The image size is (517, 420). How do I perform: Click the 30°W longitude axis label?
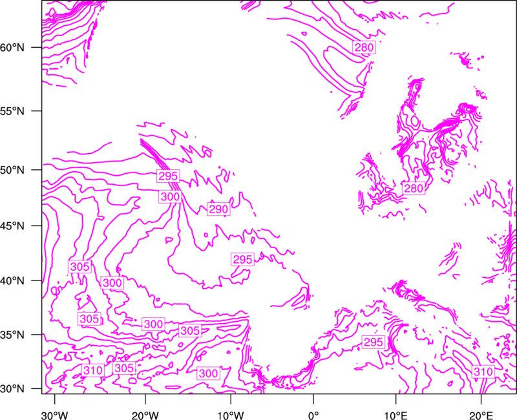coord(54,415)
